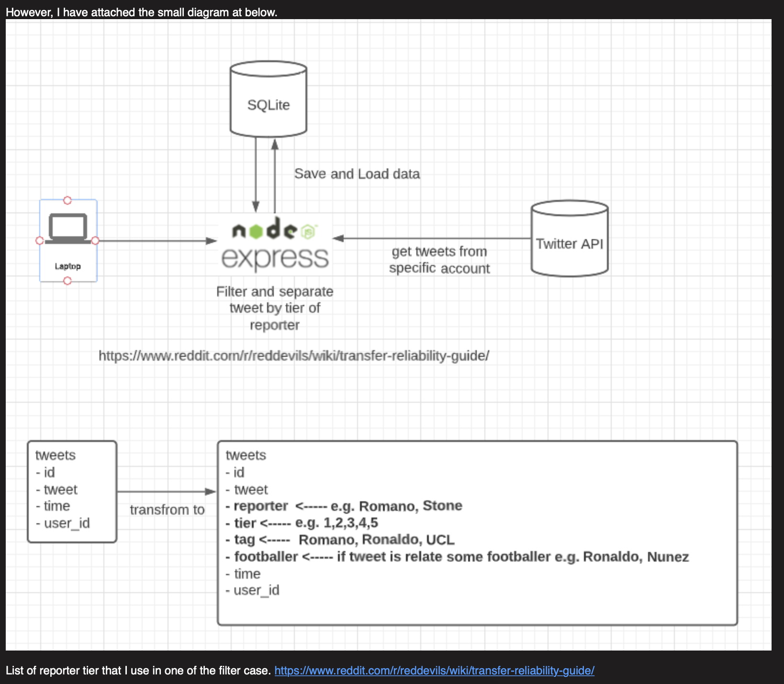Viewport: 784px width, 684px height.
Task: Click the "- footballer" row in large box
Action: 457,557
